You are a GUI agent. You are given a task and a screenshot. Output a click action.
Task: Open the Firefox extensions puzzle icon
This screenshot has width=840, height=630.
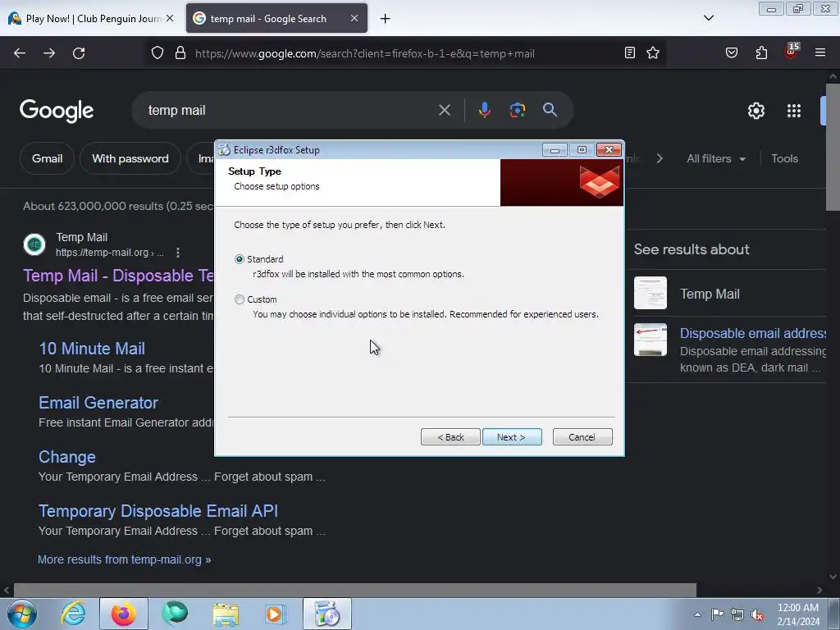[x=761, y=52]
